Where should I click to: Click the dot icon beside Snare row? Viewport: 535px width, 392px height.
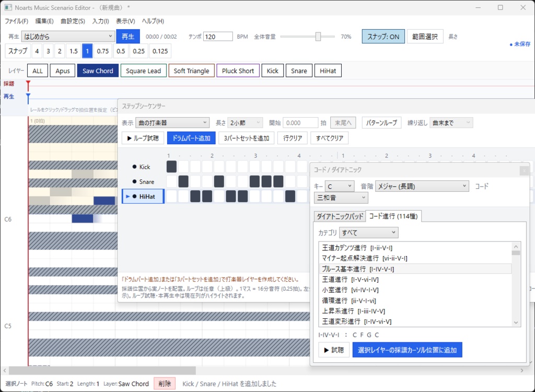click(134, 182)
